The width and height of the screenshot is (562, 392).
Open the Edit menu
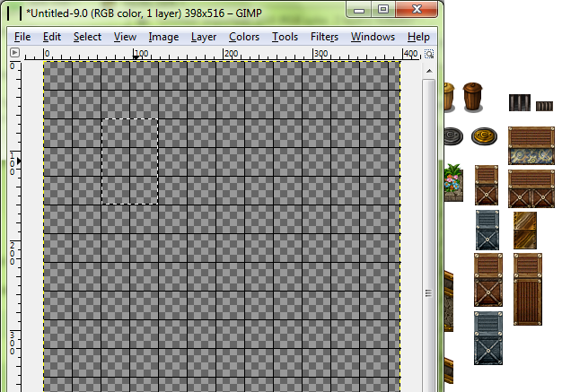coord(52,37)
